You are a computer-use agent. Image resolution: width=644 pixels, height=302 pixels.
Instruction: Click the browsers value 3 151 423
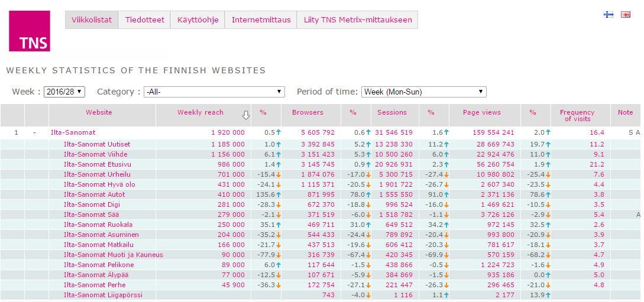click(x=318, y=154)
